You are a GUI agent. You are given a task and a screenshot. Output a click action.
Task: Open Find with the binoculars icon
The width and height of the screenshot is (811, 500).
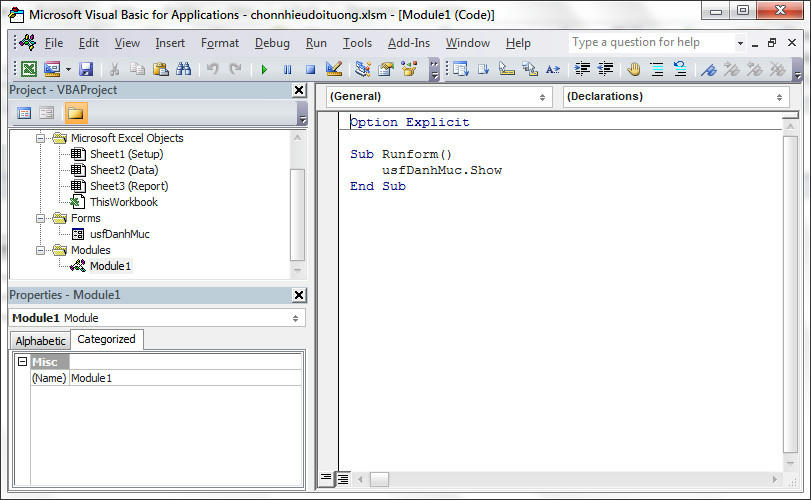184,69
